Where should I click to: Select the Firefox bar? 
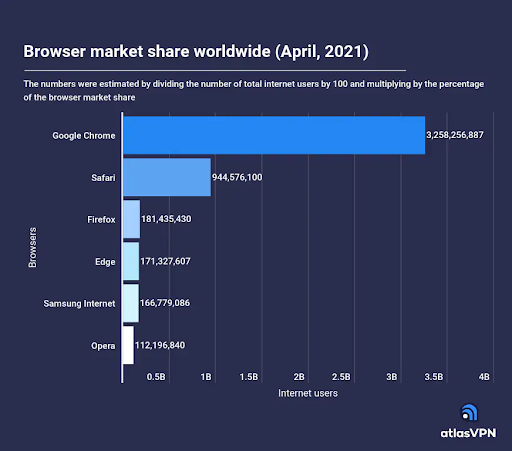point(132,219)
